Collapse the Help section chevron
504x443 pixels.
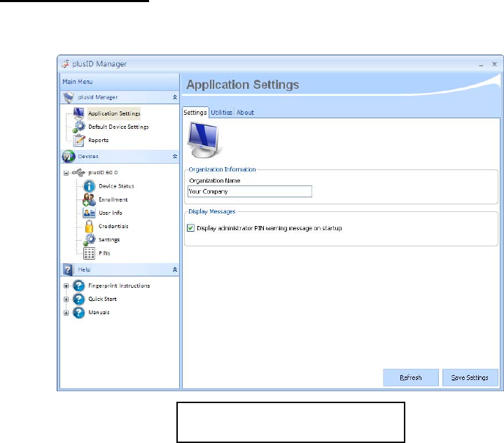175,269
